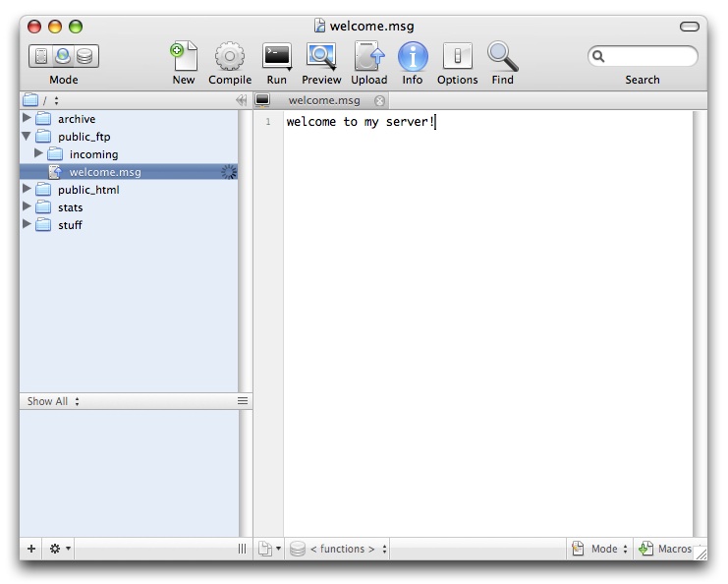Select the public_html folder row

click(x=129, y=190)
